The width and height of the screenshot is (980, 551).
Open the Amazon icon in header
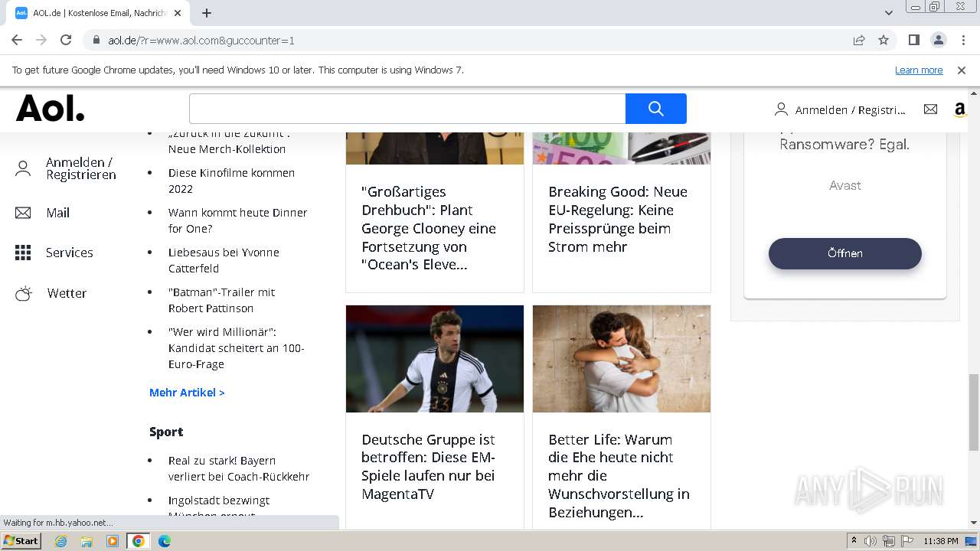coord(960,109)
